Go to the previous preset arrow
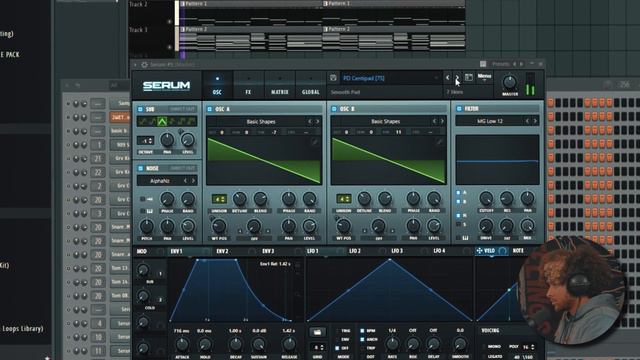The height and width of the screenshot is (360, 640). click(448, 78)
